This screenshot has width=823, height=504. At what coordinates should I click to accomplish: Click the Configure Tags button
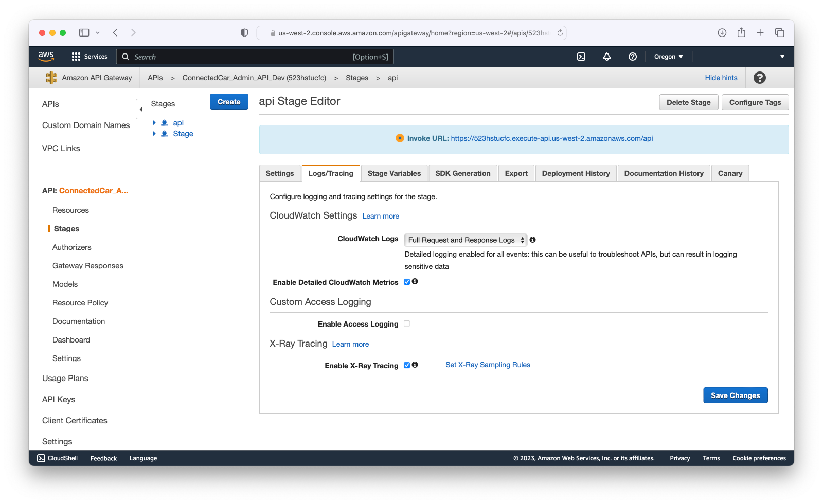(755, 102)
